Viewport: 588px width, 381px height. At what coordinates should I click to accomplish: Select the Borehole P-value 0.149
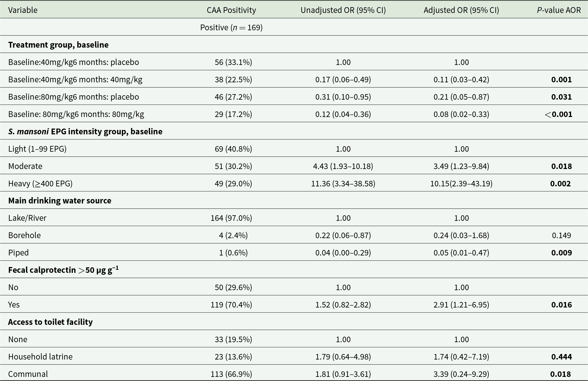pos(561,235)
